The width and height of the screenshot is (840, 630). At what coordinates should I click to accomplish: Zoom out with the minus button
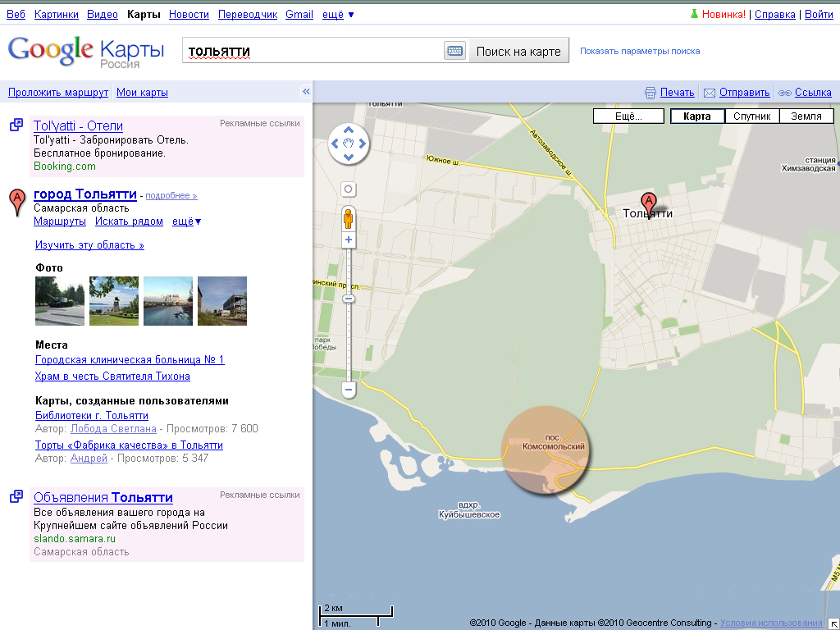[348, 390]
